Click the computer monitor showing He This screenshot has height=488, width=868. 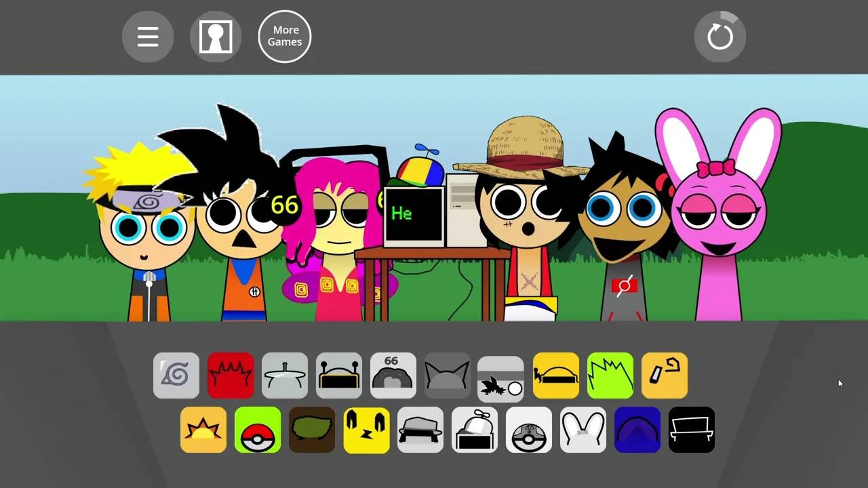pyautogui.click(x=414, y=217)
